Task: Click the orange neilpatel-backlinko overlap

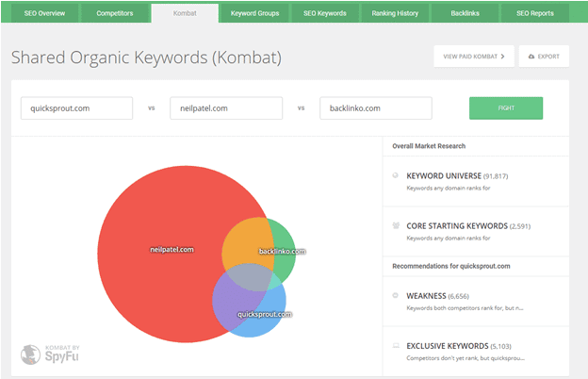Action: (248, 242)
